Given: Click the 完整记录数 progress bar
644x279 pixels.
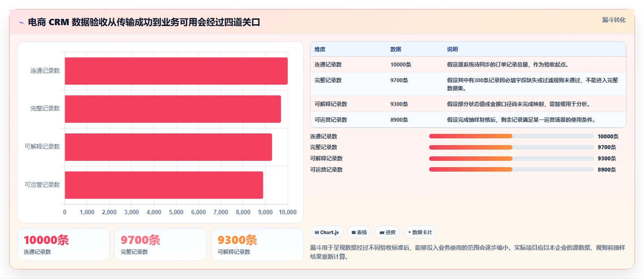Looking at the screenshot, I should [512, 147].
